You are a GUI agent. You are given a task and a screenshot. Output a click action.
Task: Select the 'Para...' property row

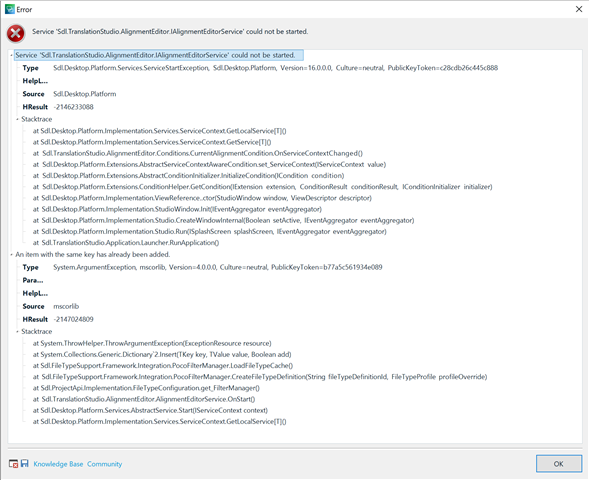[x=33, y=280]
